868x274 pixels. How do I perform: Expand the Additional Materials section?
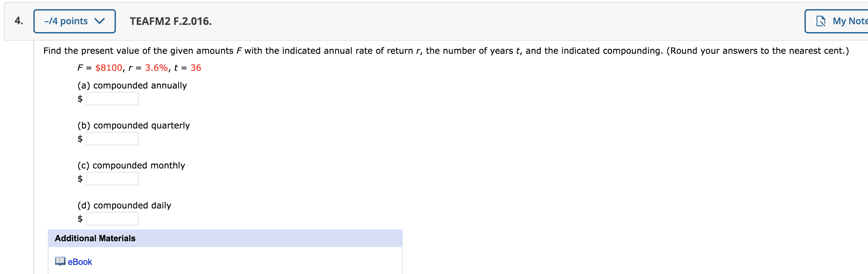point(95,238)
